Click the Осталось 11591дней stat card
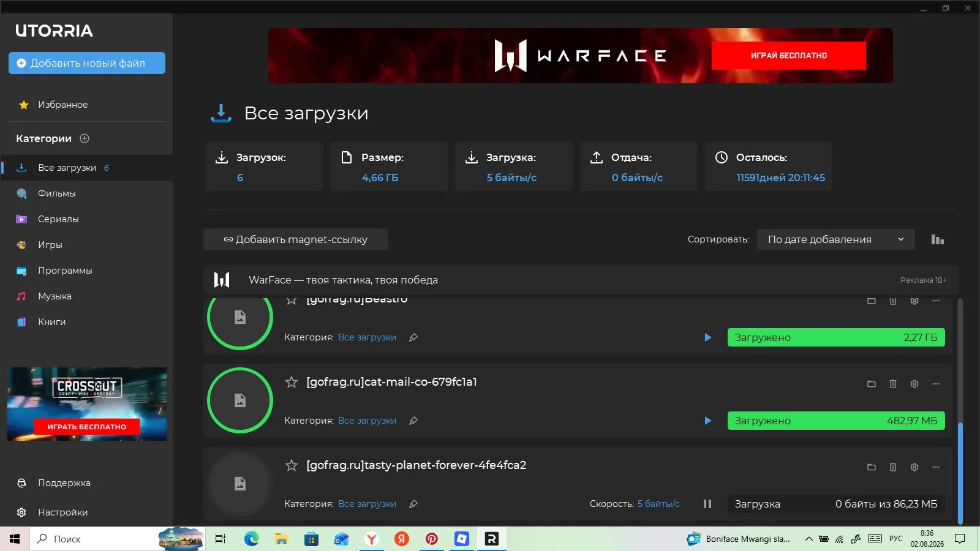 pyautogui.click(x=768, y=167)
